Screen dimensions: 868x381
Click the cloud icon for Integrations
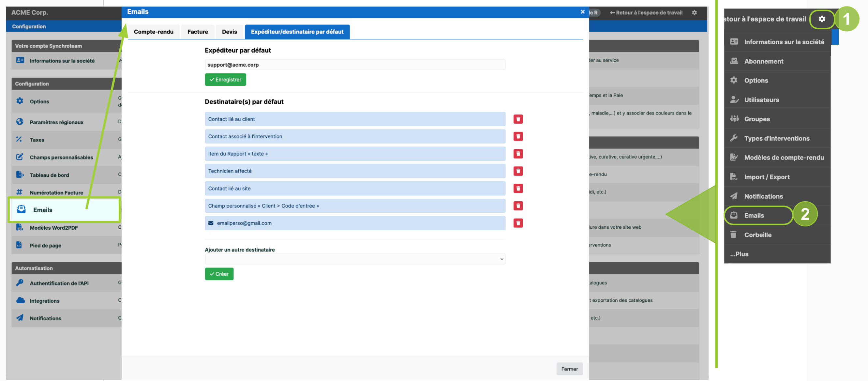pos(21,300)
